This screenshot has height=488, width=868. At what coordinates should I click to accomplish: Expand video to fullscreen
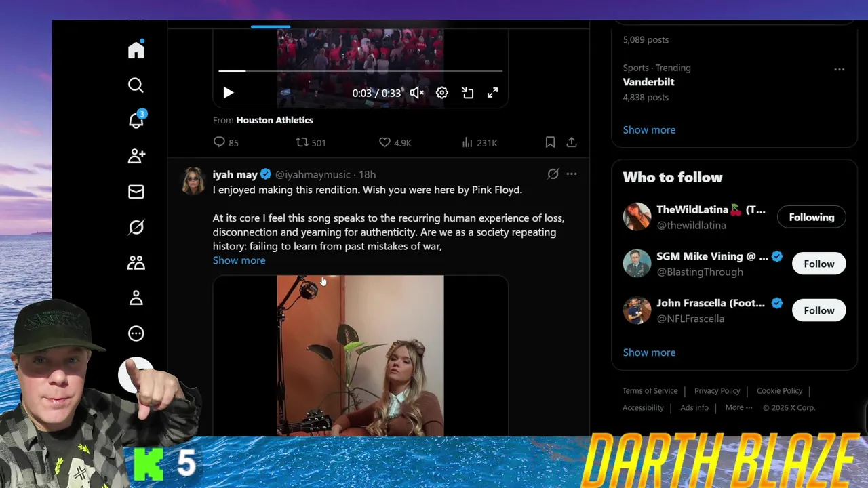[493, 93]
